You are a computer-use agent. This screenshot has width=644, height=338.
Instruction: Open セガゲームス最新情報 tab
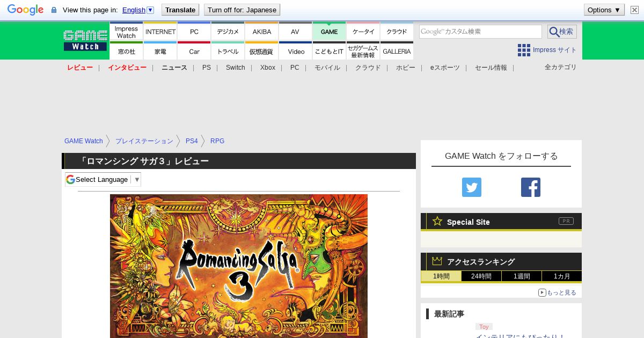pos(363,51)
